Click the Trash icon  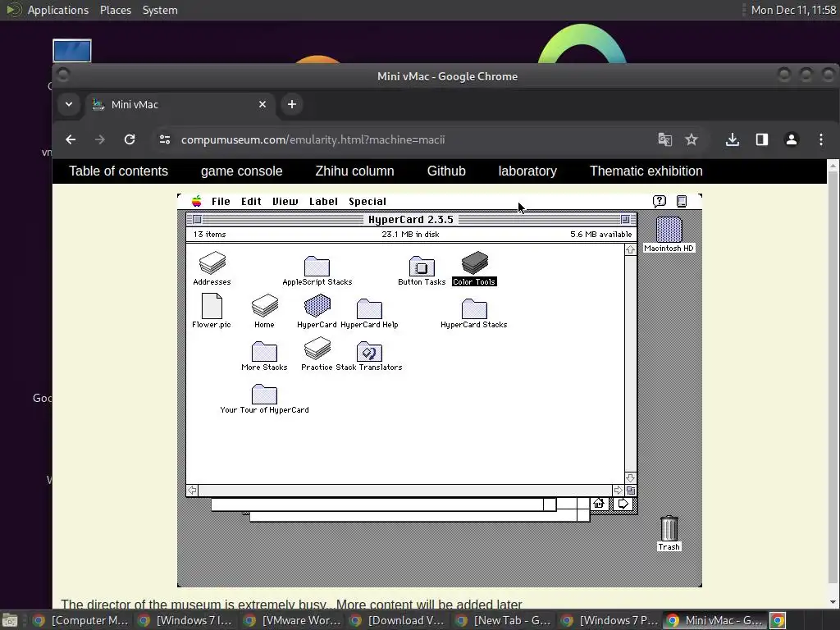coord(669,528)
